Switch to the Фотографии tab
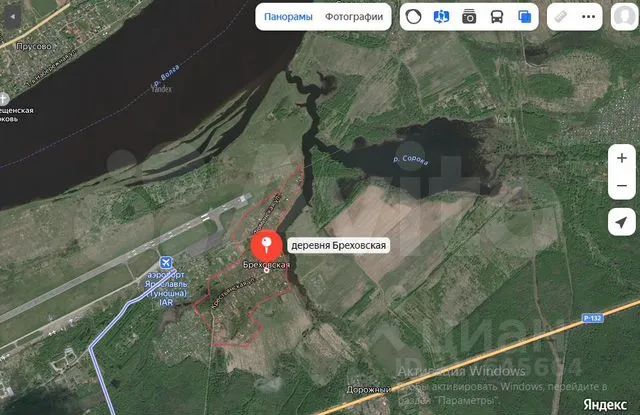640x415 pixels. [x=354, y=17]
